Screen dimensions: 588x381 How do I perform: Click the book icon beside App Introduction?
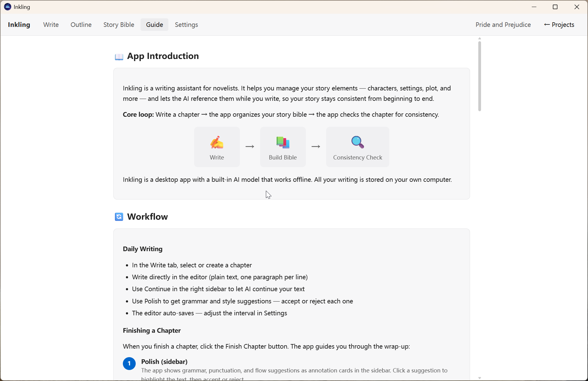click(x=119, y=57)
